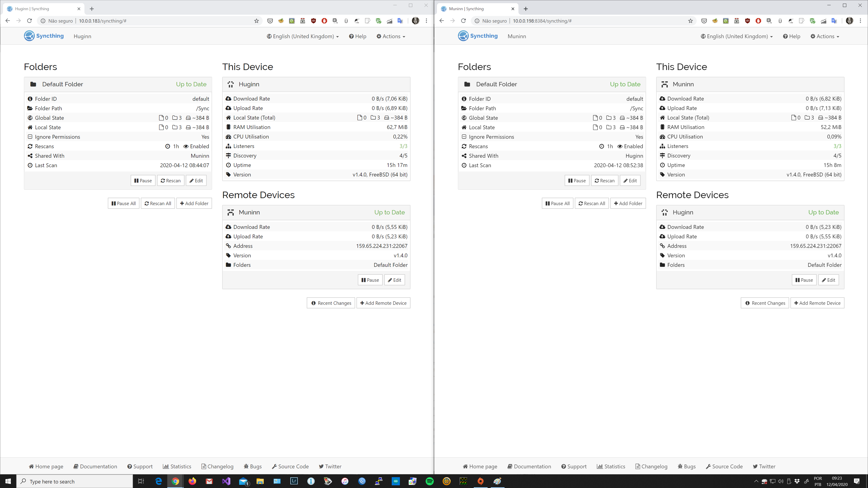Click Pocket extension icon in Muninn window

click(704, 21)
